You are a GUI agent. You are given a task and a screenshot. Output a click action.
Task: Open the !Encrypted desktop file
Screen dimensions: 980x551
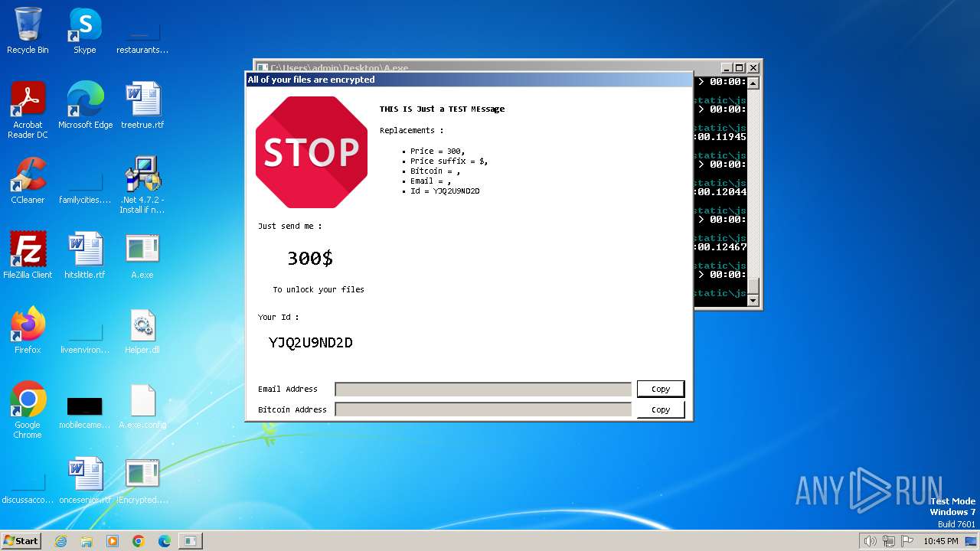(x=142, y=481)
